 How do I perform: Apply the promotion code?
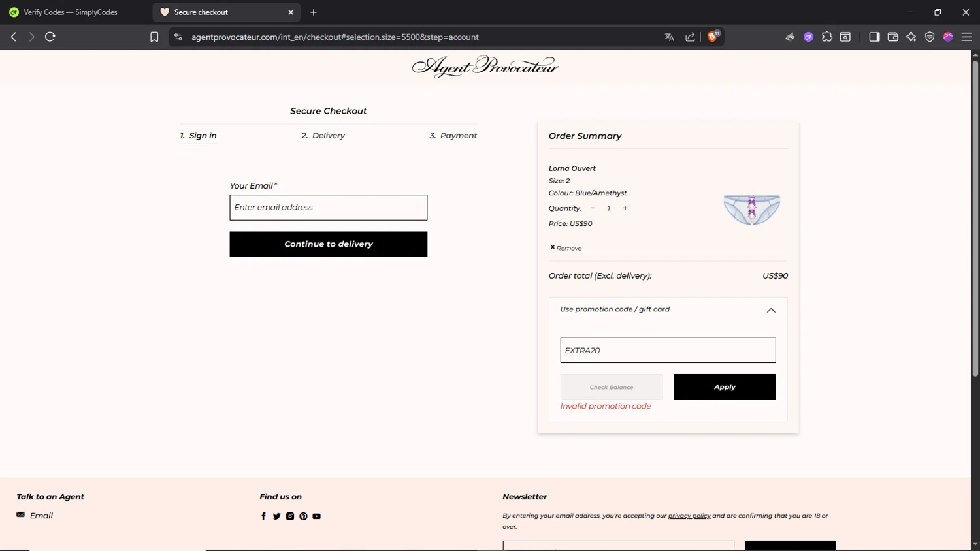pos(725,387)
